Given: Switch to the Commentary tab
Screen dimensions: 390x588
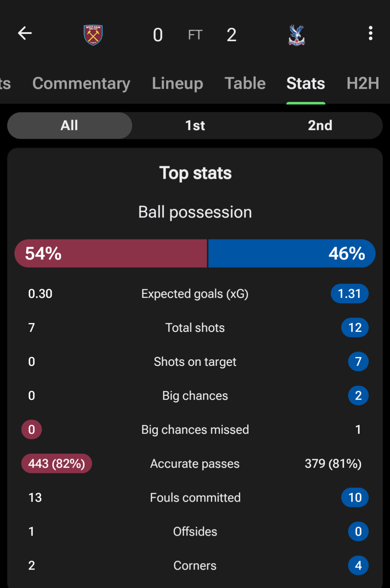Looking at the screenshot, I should (81, 84).
